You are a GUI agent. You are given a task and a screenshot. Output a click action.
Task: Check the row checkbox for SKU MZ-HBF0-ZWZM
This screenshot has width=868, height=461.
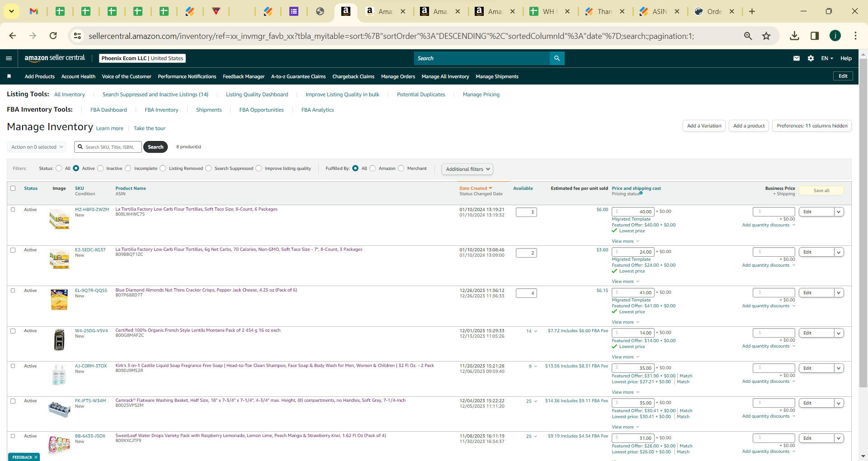click(13, 209)
